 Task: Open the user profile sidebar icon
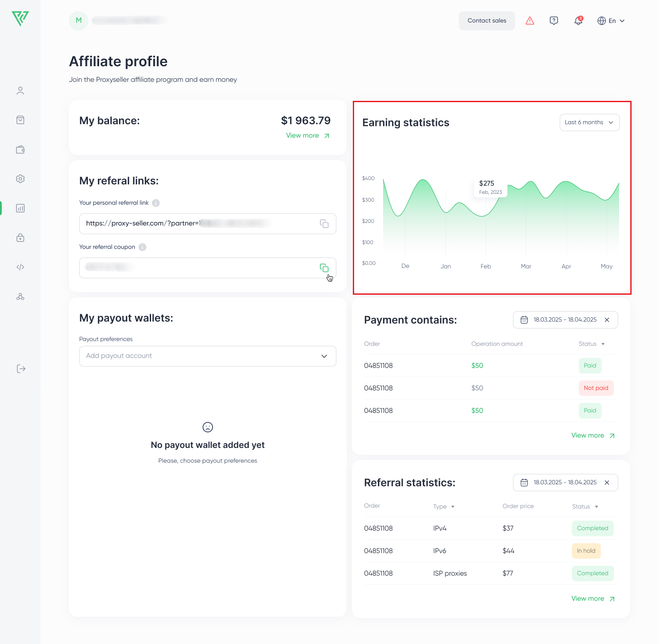point(20,90)
